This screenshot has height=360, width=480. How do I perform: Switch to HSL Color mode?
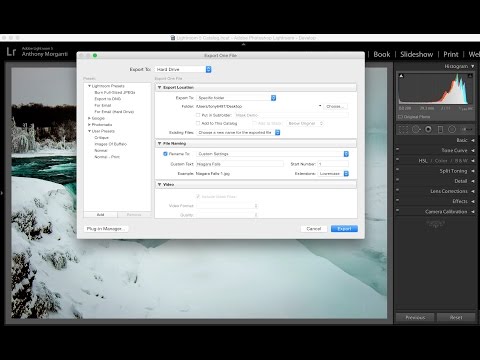coord(441,161)
